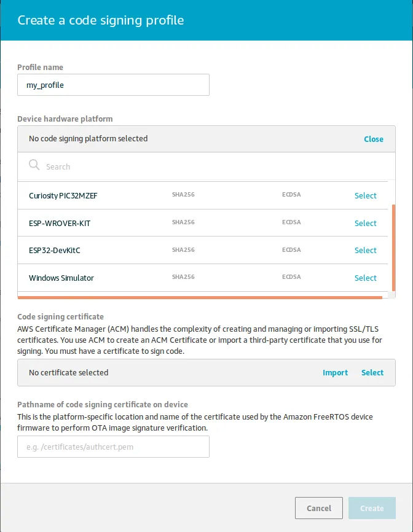
Task: Click the Profile name input field
Action: pyautogui.click(x=113, y=85)
